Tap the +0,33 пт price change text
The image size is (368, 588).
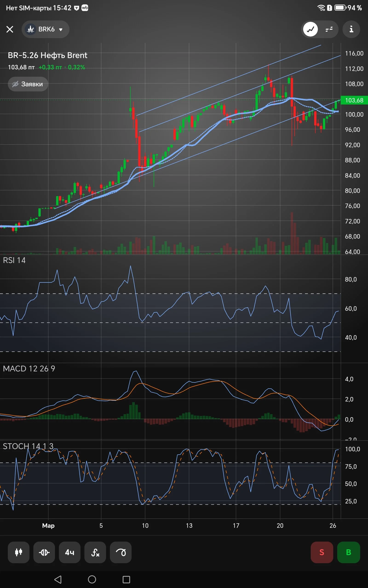pyautogui.click(x=50, y=67)
